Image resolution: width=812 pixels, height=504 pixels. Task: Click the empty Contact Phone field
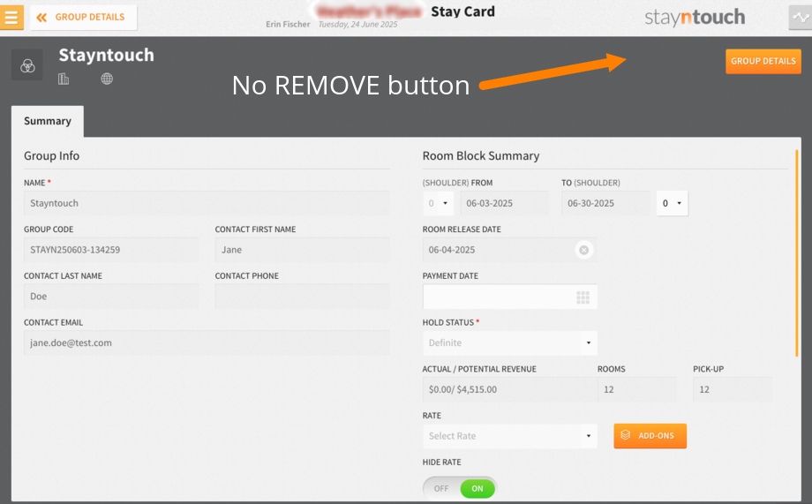(303, 297)
